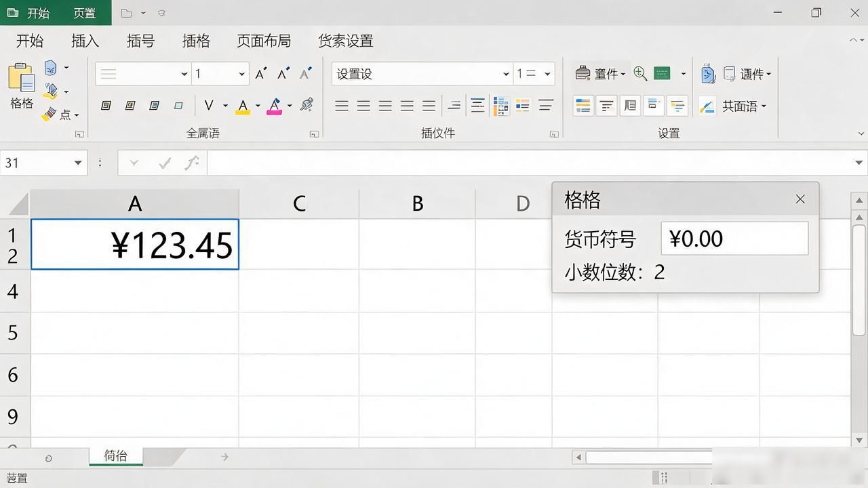Viewport: 868px width, 488px height.
Task: Click the increase font size A icon
Action: coord(261,74)
